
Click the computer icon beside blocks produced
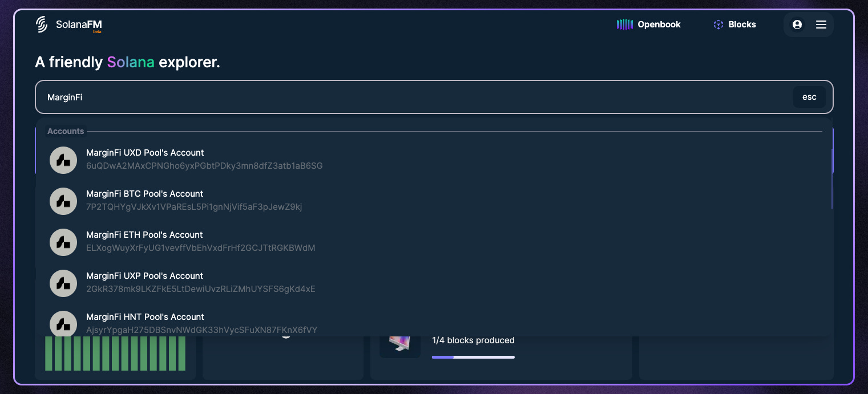pyautogui.click(x=400, y=344)
